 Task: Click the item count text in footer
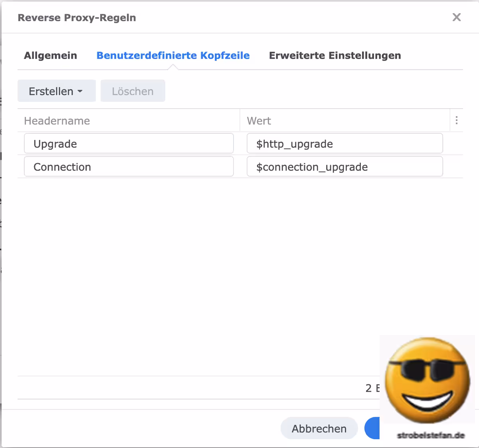tap(372, 388)
